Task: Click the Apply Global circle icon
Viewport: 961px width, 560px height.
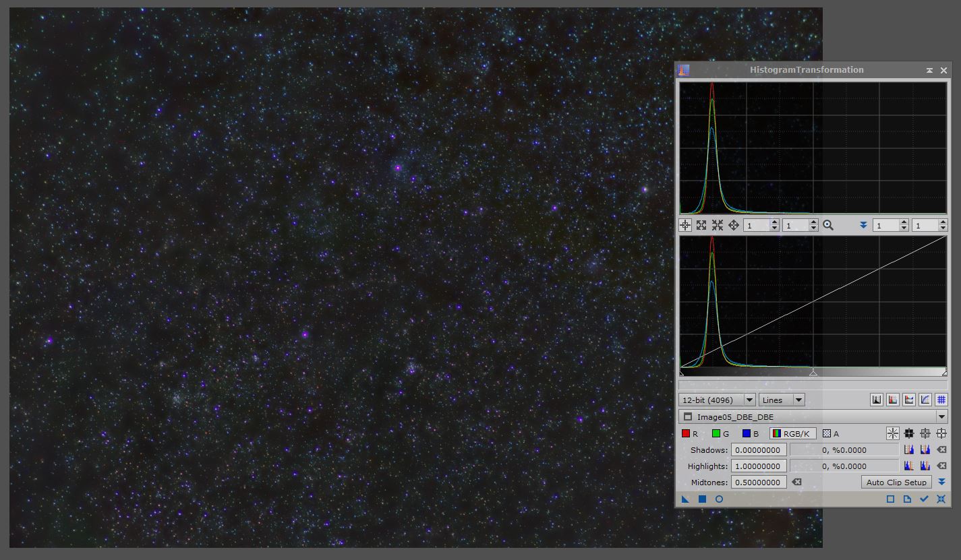Action: click(x=719, y=499)
